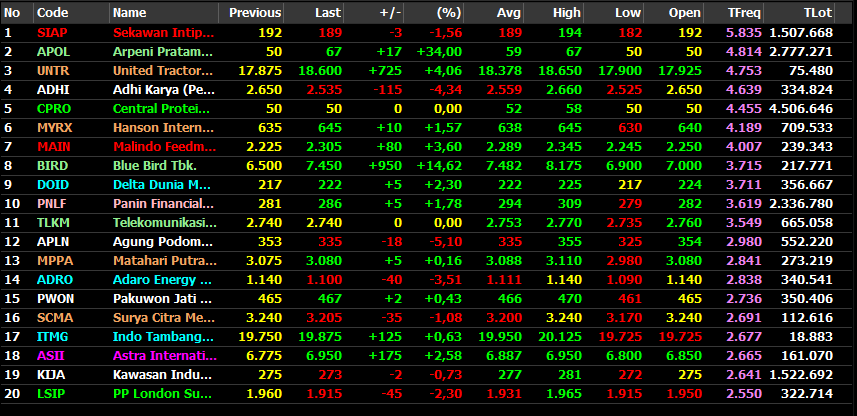
Task: Click the name Arpeni Pratam...
Action: click(162, 52)
